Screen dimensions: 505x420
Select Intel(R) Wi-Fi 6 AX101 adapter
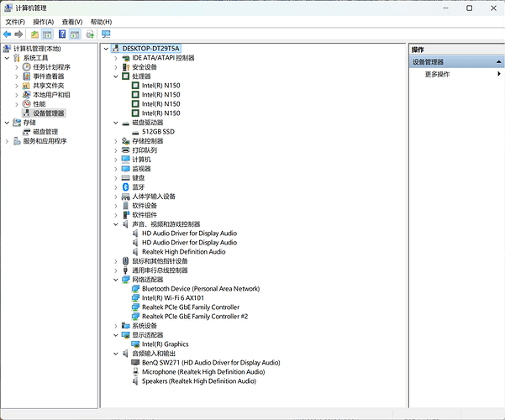(172, 298)
